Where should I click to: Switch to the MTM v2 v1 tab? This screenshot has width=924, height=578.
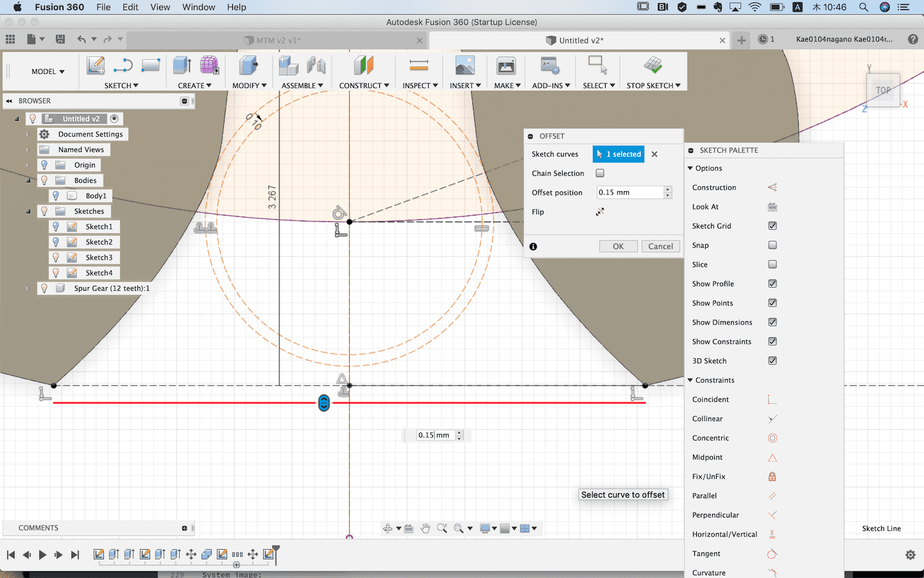278,40
